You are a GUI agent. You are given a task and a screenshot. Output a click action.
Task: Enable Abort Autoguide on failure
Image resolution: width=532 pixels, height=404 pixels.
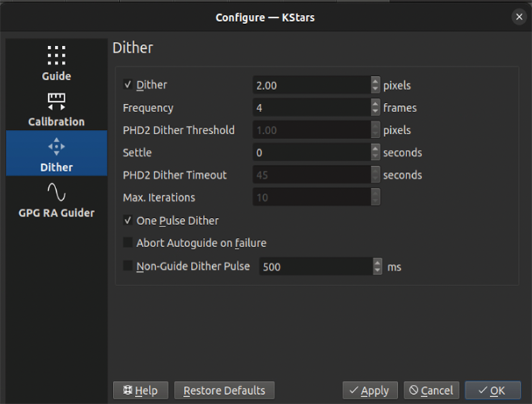coord(128,244)
